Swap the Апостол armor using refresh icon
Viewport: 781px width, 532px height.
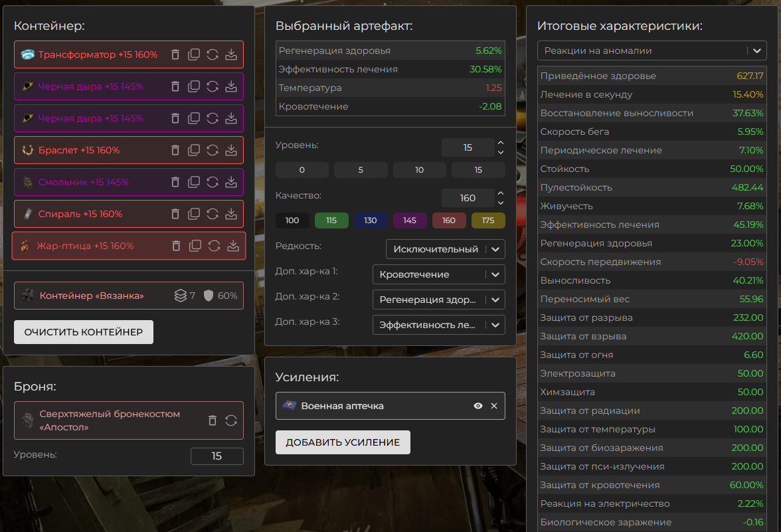[x=231, y=420]
